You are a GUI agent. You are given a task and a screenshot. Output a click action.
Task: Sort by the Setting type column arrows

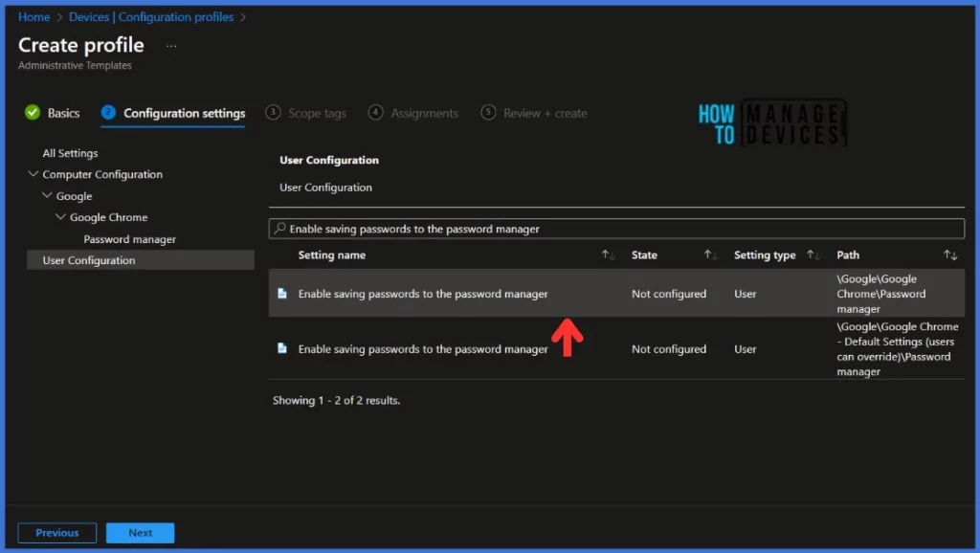(x=813, y=254)
